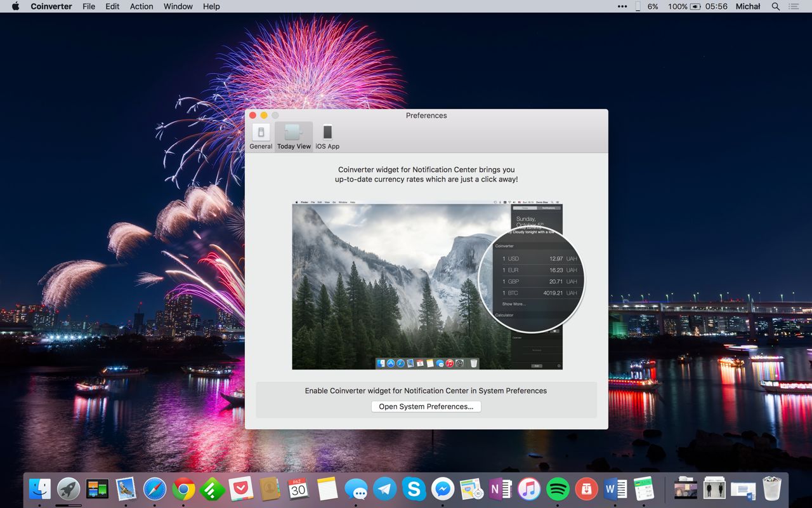This screenshot has width=812, height=508.
Task: Open the two-figures stack in Dock
Action: (714, 489)
